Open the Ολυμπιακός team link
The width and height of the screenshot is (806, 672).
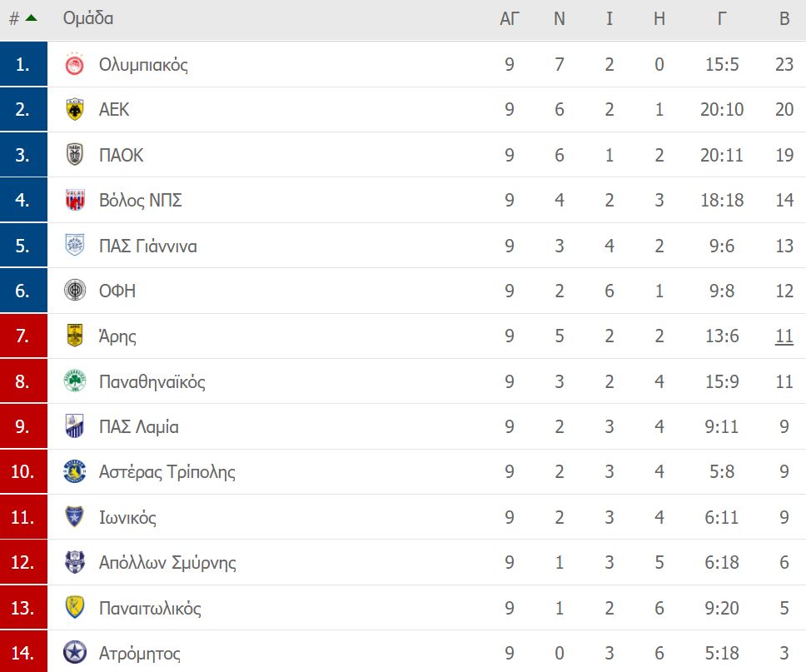point(143,65)
